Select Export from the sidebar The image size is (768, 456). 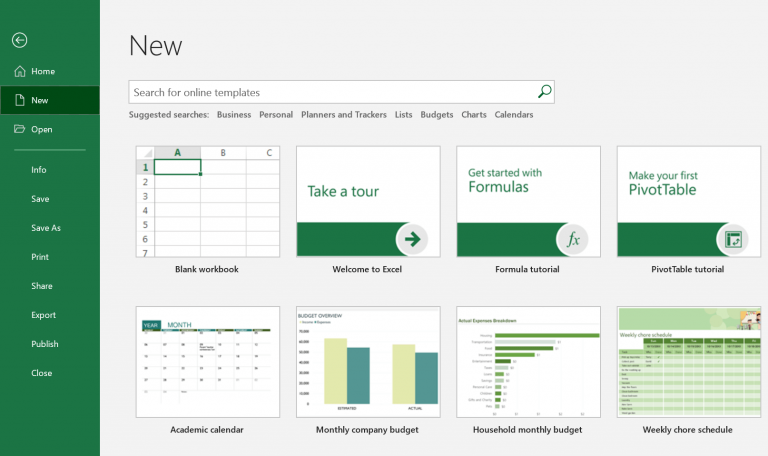pos(44,315)
